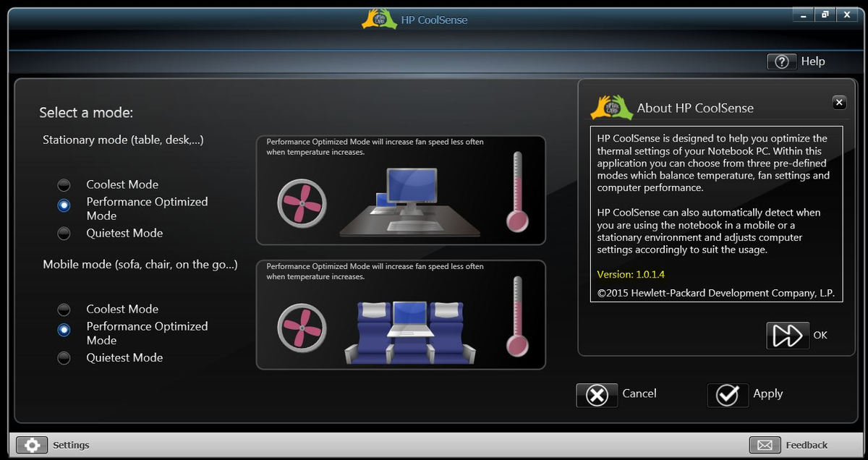868x460 pixels.
Task: Click the 'Select a mode:' heading
Action: 86,113
